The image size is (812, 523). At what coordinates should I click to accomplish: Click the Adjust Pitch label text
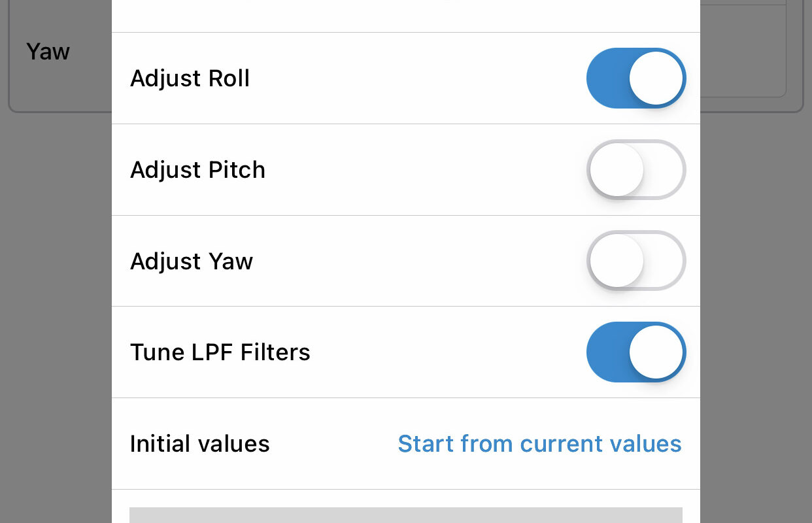point(197,170)
